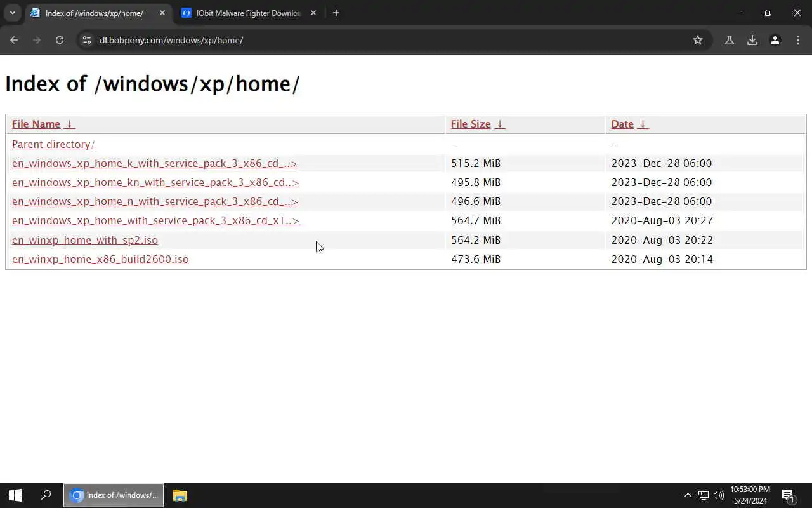View site information icon in address bar
This screenshot has width=812, height=508.
pyautogui.click(x=87, y=40)
